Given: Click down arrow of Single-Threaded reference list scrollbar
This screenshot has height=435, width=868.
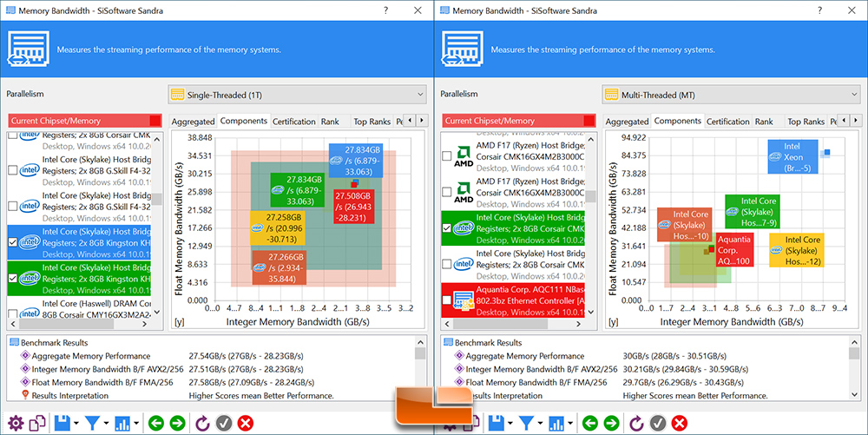Looking at the screenshot, I should click(156, 312).
